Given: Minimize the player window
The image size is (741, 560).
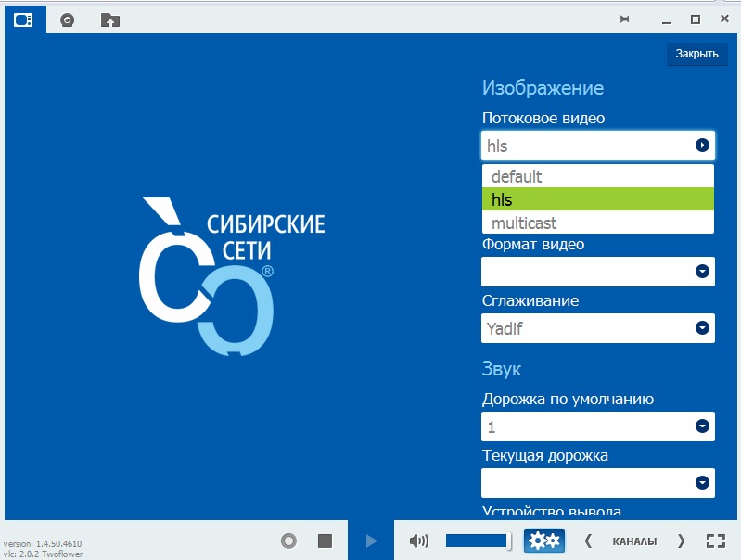Looking at the screenshot, I should click(667, 21).
